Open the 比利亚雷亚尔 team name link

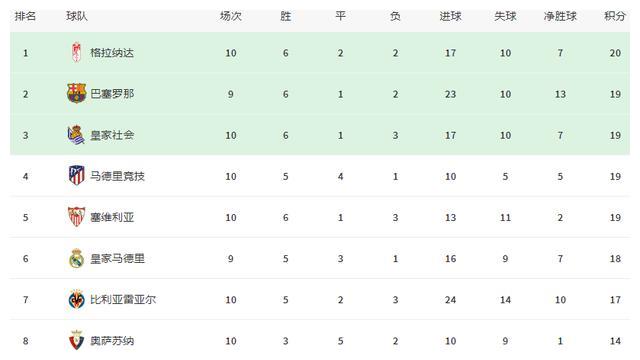tap(123, 300)
